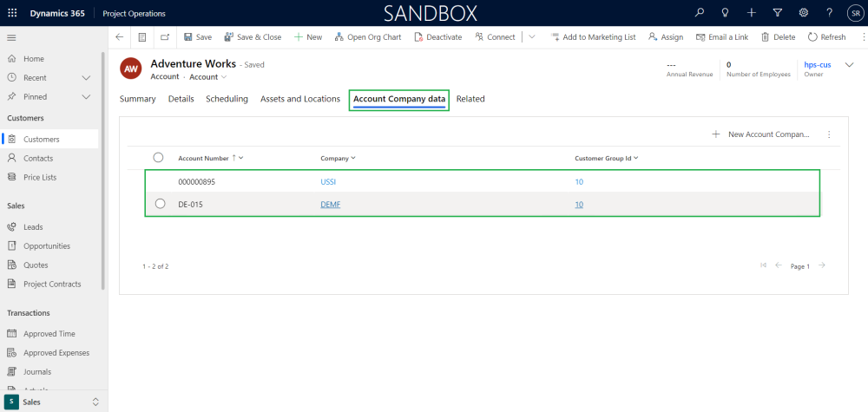Click the help question mark icon
Screen dimensions: 868x412
(829, 13)
